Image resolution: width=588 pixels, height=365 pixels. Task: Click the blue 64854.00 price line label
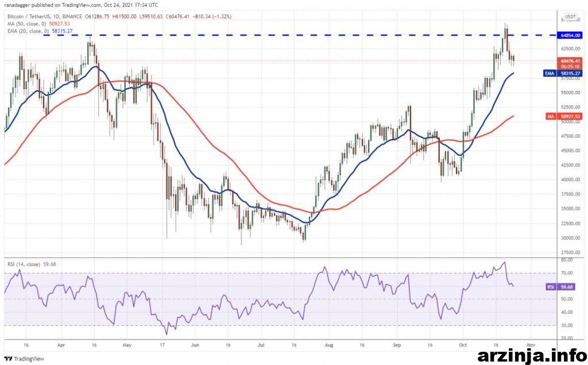(x=571, y=35)
